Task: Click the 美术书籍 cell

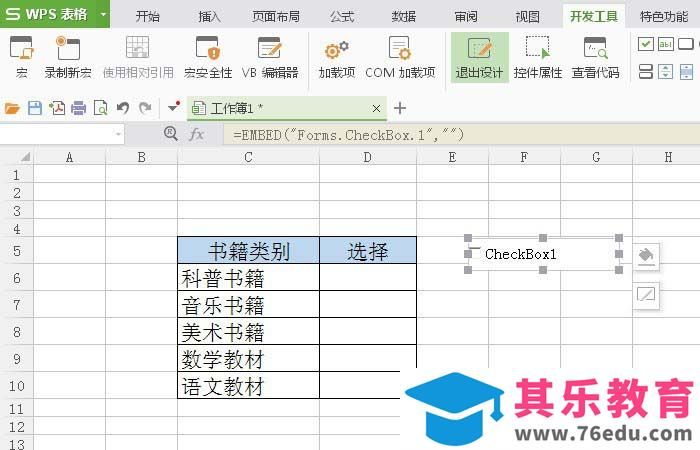Action: (249, 331)
